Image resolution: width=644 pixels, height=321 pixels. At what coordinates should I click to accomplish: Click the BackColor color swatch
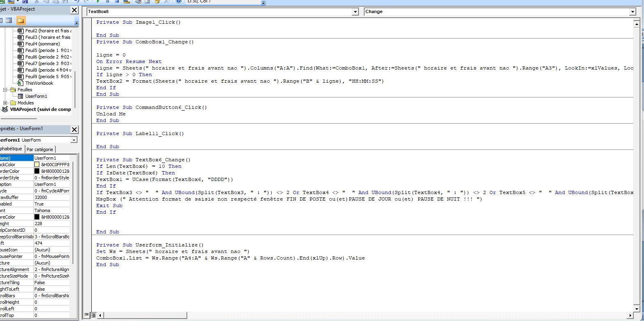pos(37,165)
